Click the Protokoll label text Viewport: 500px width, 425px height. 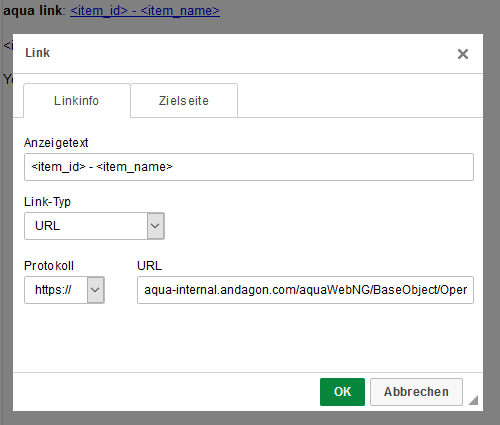pyautogui.click(x=49, y=266)
